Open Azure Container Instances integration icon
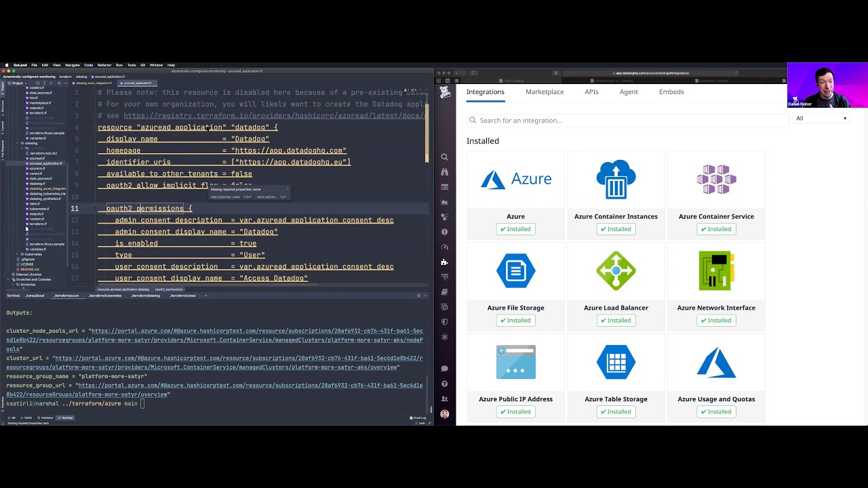 (x=616, y=179)
